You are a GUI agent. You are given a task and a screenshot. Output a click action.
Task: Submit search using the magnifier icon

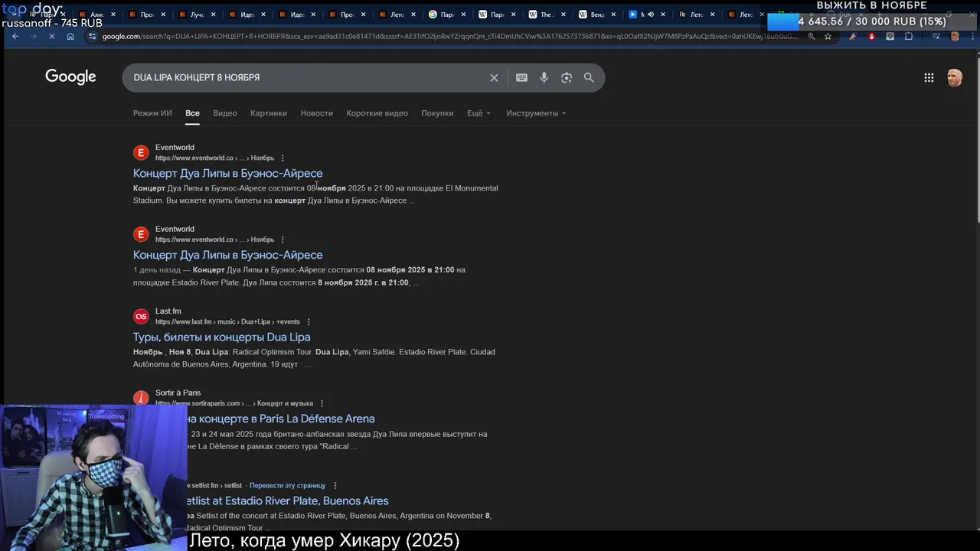589,77
